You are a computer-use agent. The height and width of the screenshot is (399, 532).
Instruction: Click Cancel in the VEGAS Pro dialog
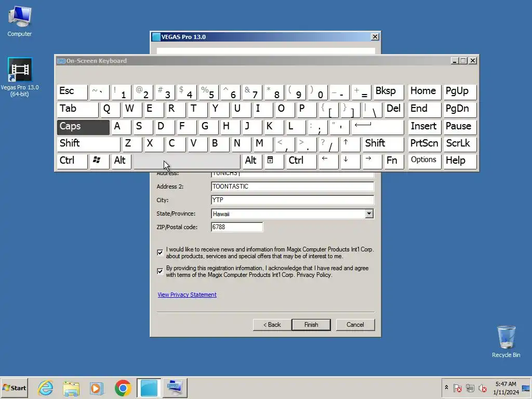point(355,325)
